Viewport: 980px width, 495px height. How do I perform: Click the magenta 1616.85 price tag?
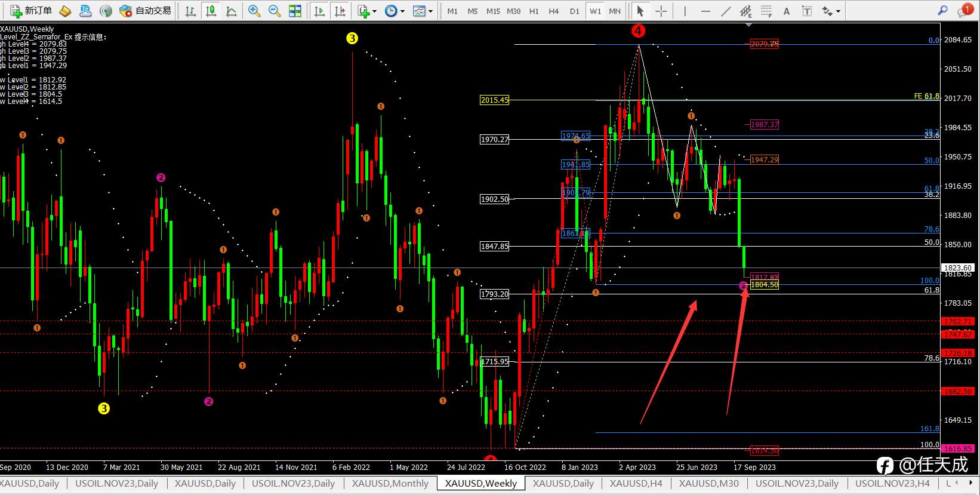tap(957, 448)
